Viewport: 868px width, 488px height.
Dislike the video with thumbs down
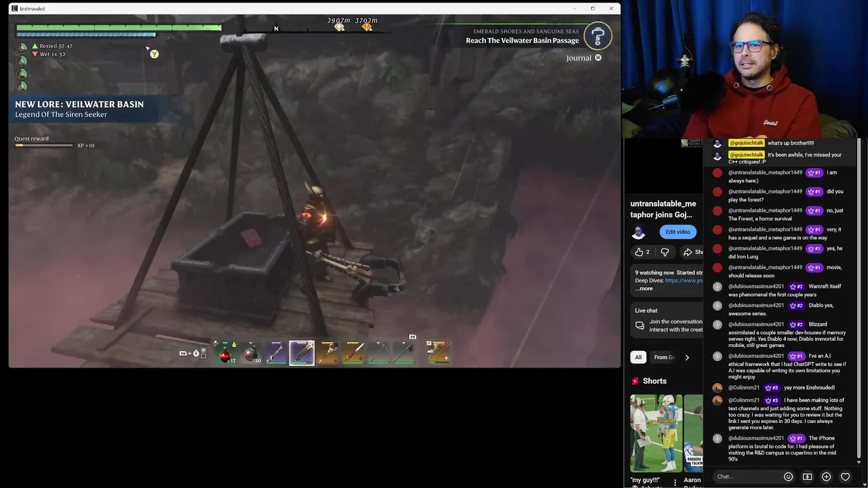(x=665, y=252)
